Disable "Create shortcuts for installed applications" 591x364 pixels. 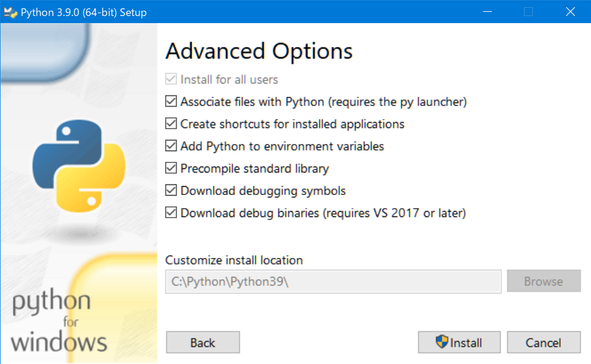[x=171, y=124]
